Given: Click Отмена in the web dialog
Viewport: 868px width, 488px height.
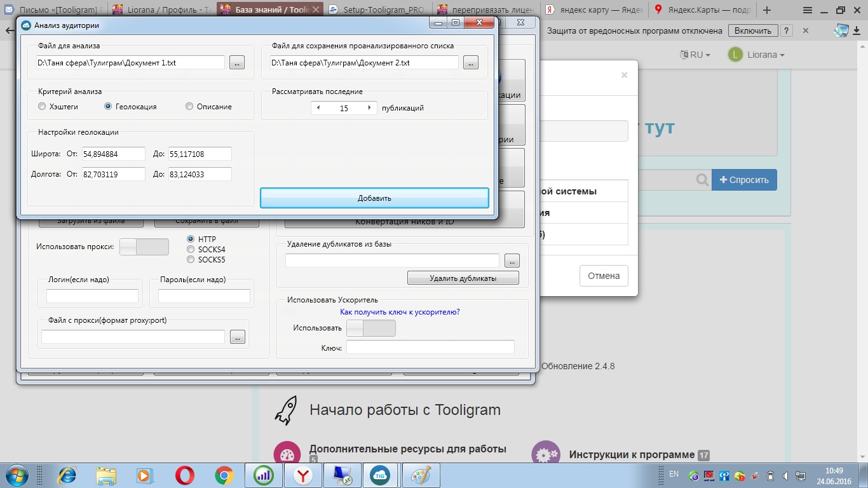Looking at the screenshot, I should 604,276.
